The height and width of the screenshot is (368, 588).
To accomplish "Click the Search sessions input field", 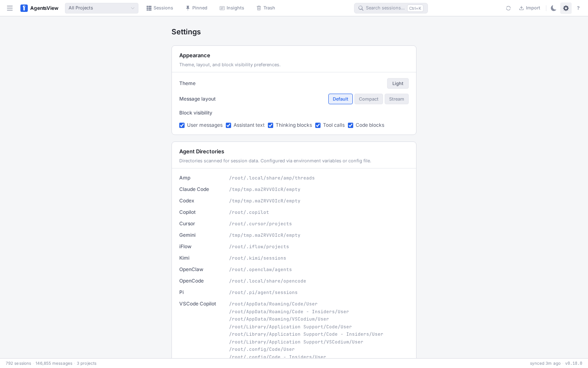I will [384, 8].
